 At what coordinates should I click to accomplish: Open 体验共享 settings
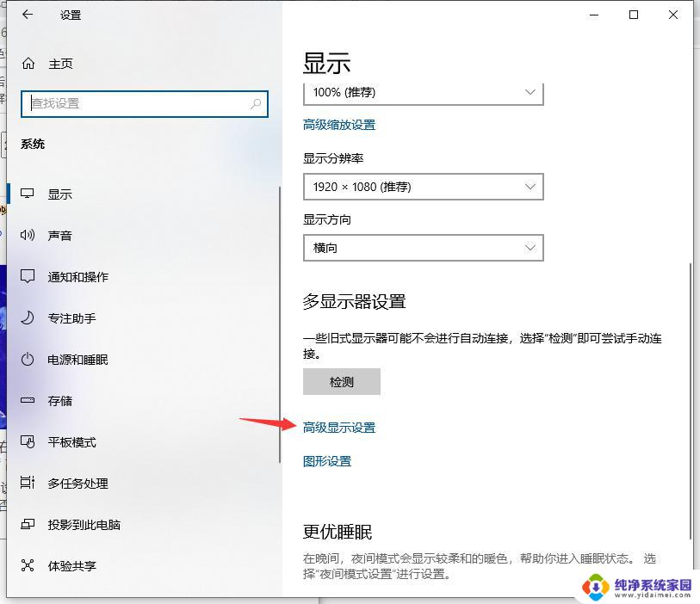coord(72,566)
